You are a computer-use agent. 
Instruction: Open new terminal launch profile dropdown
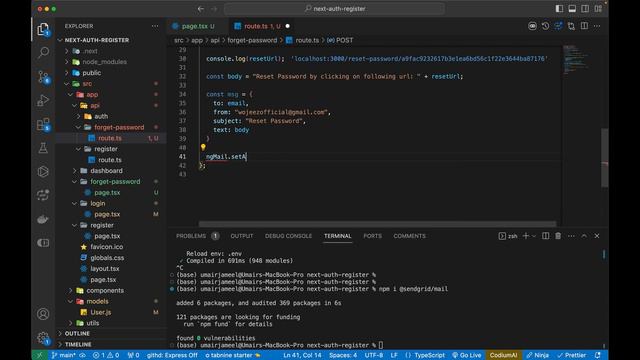[x=534, y=236]
